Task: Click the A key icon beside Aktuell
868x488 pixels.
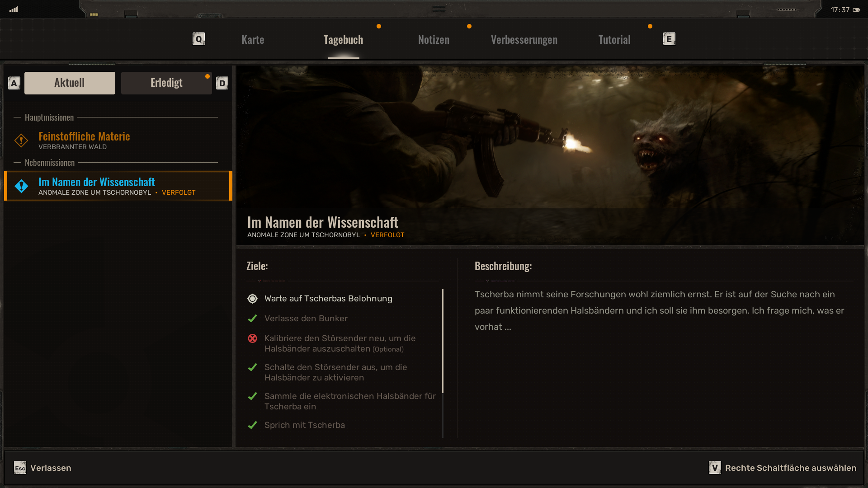Action: coord(14,83)
